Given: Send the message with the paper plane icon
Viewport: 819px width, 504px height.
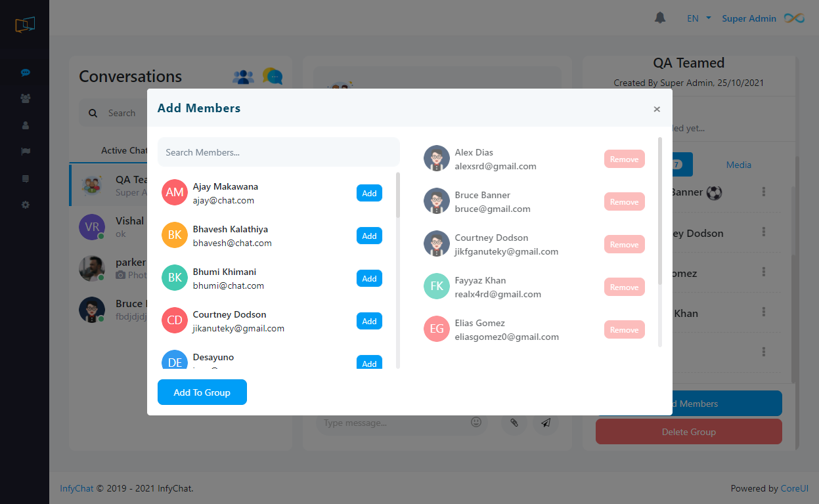Looking at the screenshot, I should point(546,423).
